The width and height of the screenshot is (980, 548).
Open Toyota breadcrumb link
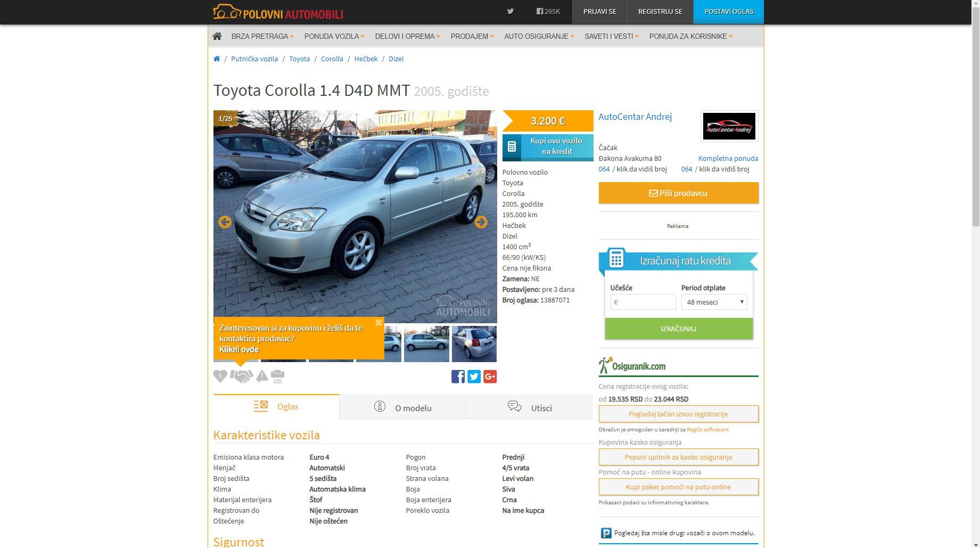pos(299,59)
